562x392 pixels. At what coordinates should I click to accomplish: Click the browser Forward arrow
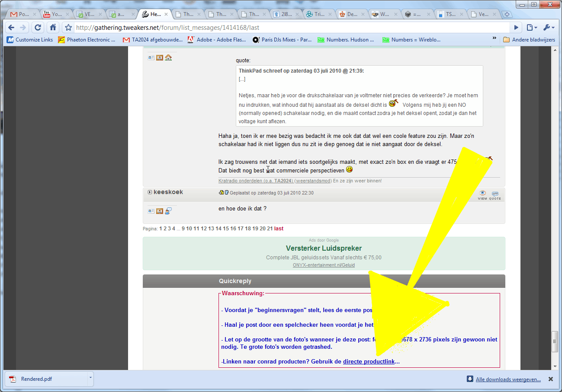pos(23,28)
